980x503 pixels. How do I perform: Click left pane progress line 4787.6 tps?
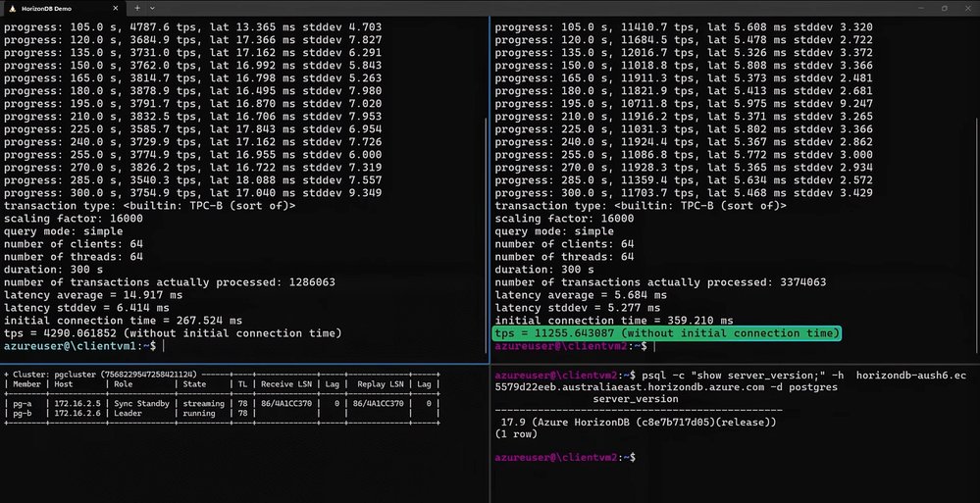click(192, 27)
